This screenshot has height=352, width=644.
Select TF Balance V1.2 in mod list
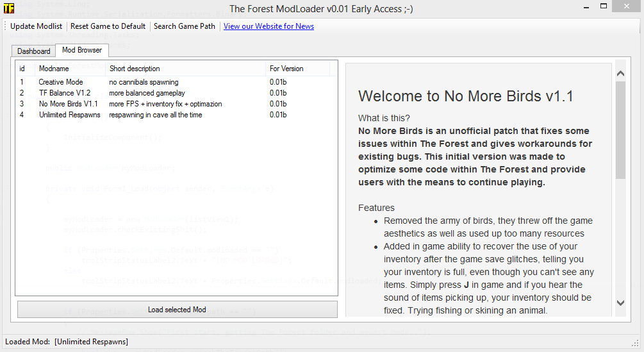coord(65,93)
